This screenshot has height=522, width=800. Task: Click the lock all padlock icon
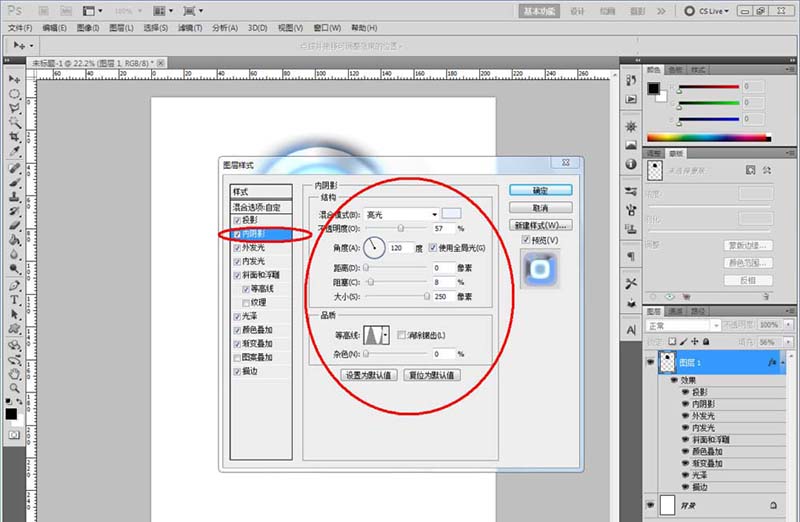pos(706,341)
